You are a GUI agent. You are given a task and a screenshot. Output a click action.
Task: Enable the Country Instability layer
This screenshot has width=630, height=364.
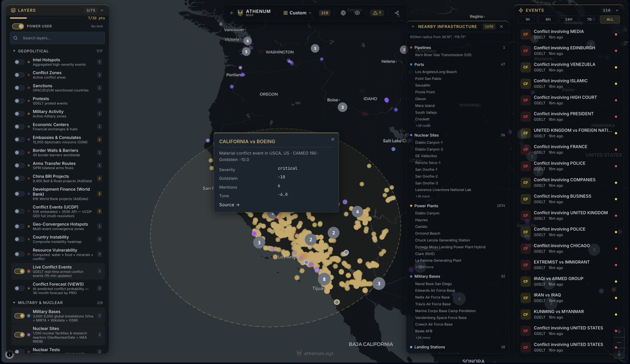[x=19, y=239]
